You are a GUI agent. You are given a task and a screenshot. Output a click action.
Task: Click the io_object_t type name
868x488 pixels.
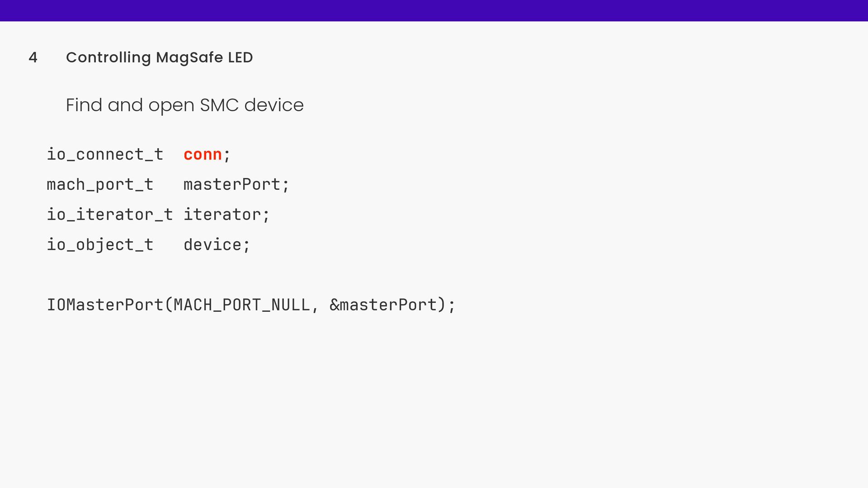100,244
